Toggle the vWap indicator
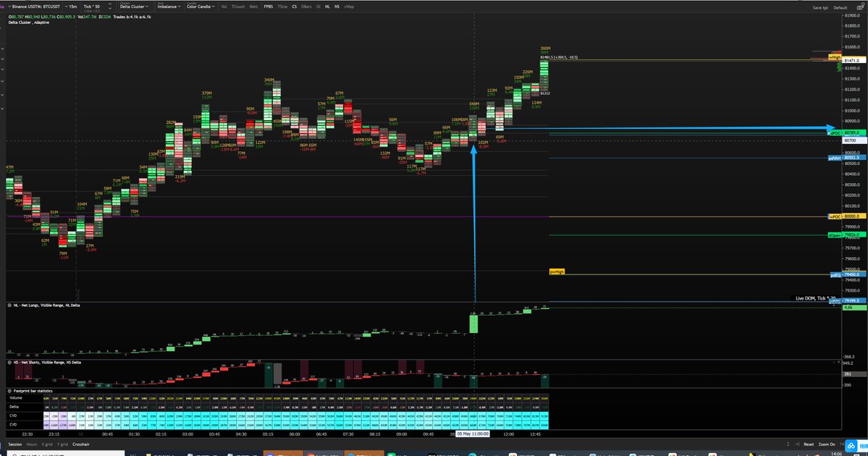 349,7
